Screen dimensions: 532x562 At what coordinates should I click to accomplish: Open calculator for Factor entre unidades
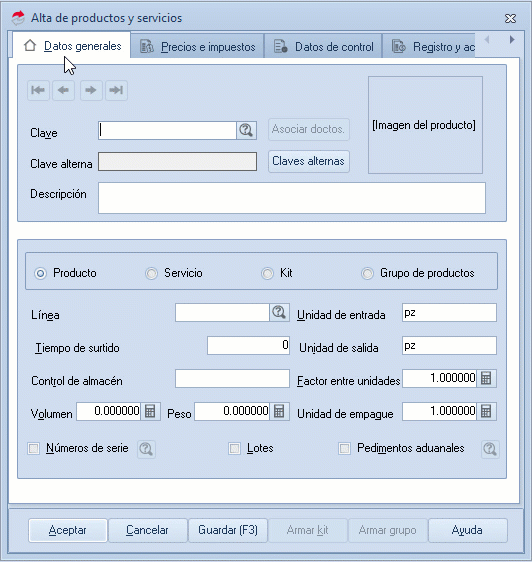point(486,378)
